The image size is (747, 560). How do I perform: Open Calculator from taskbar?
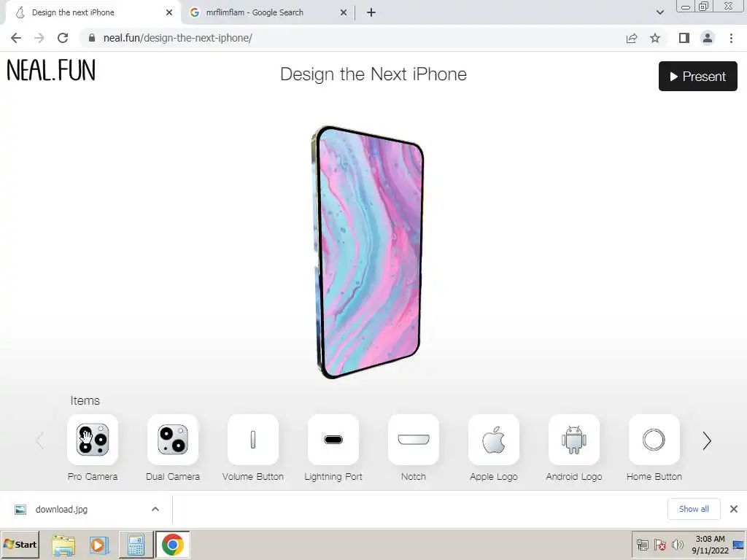pyautogui.click(x=136, y=545)
